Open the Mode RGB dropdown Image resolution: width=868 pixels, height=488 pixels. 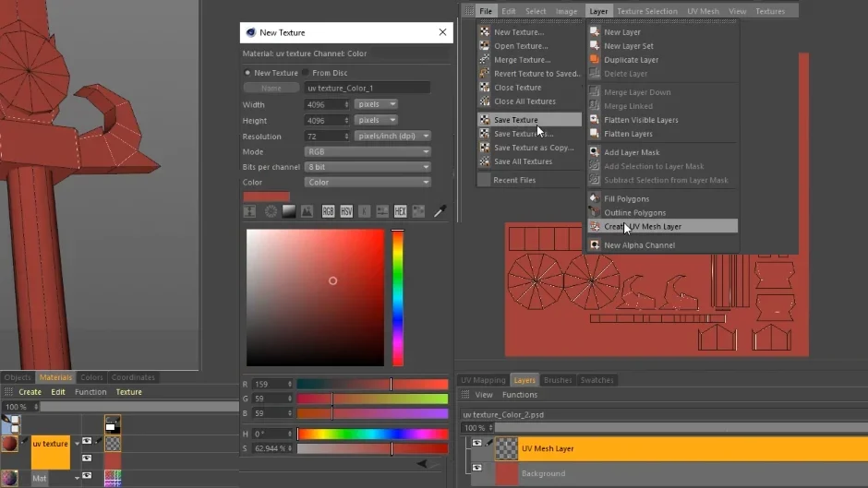368,151
